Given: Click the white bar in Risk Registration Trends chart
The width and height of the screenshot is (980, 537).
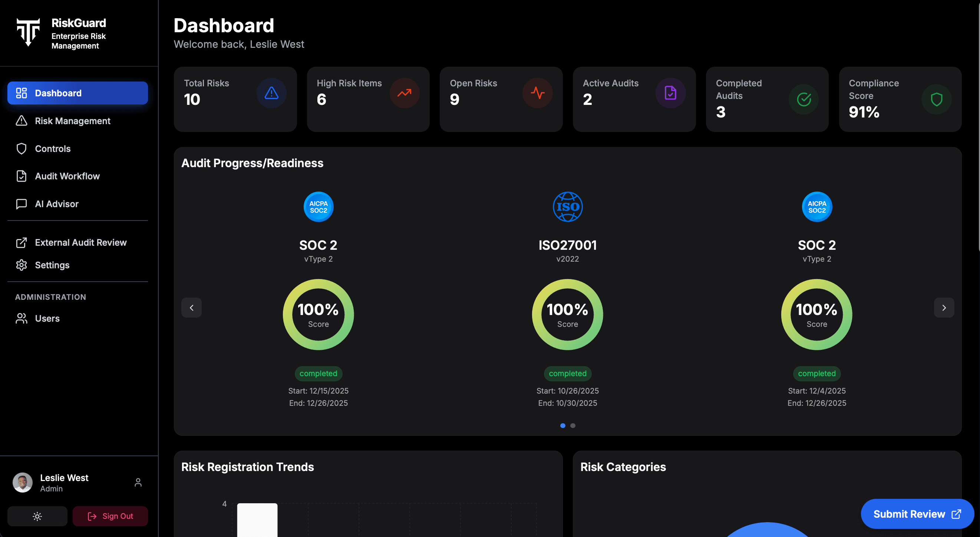Looking at the screenshot, I should pyautogui.click(x=257, y=520).
